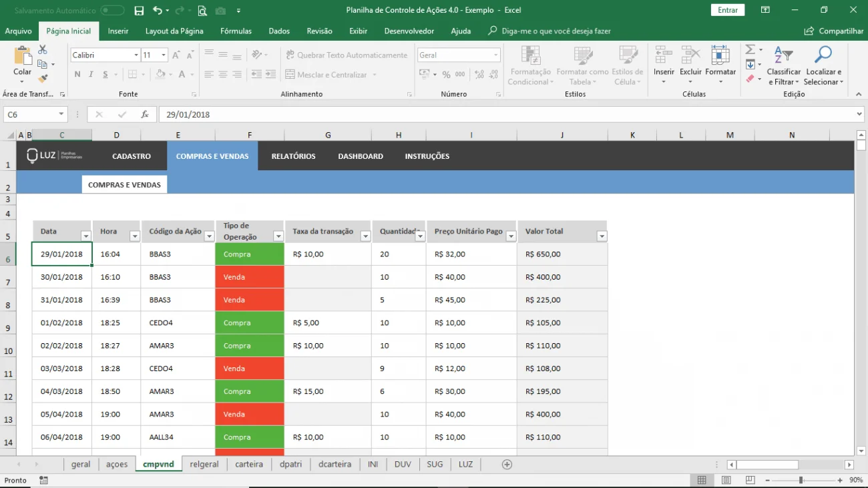Image resolution: width=868 pixels, height=488 pixels.
Task: Go to INSTRUÇÕES navigation link
Action: (x=427, y=156)
